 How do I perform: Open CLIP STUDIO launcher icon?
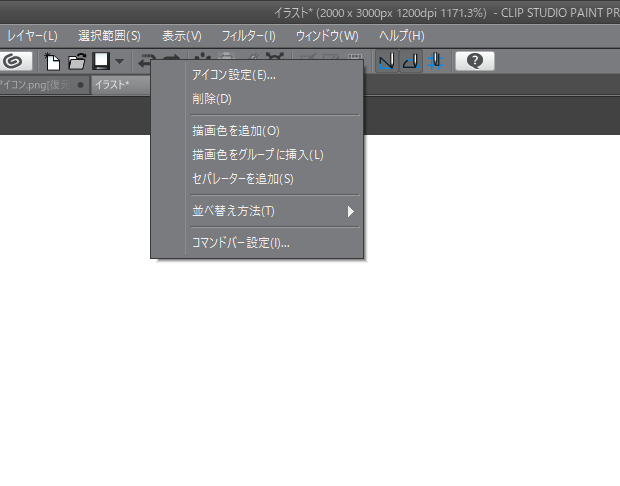(x=15, y=61)
